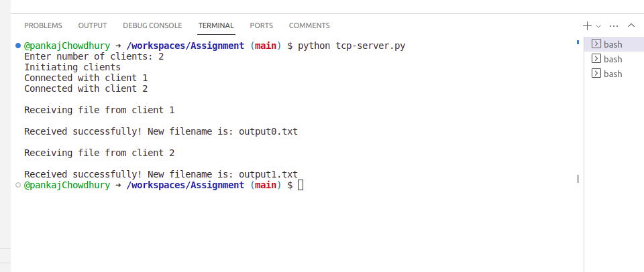Select the second bash terminal in list

(x=612, y=59)
